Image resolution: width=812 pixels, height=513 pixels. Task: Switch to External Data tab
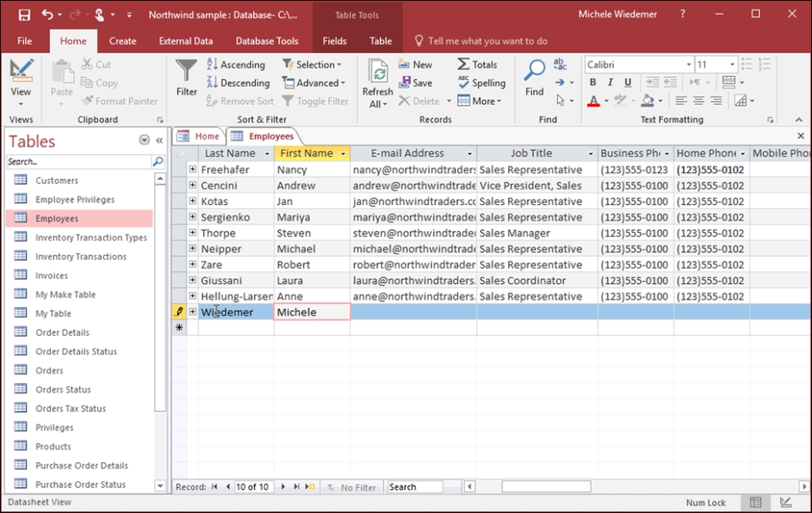186,41
